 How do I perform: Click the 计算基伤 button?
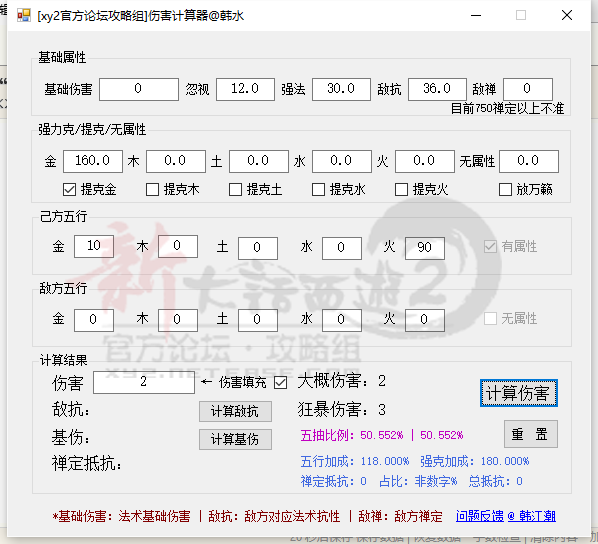235,439
